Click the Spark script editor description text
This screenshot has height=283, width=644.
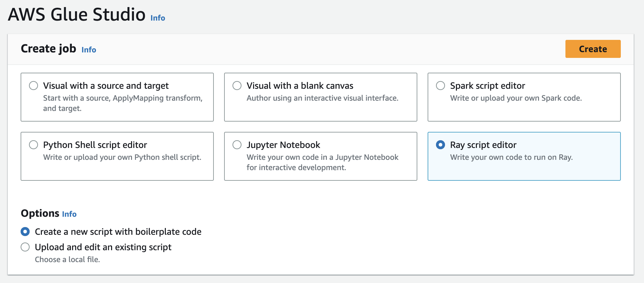(516, 98)
